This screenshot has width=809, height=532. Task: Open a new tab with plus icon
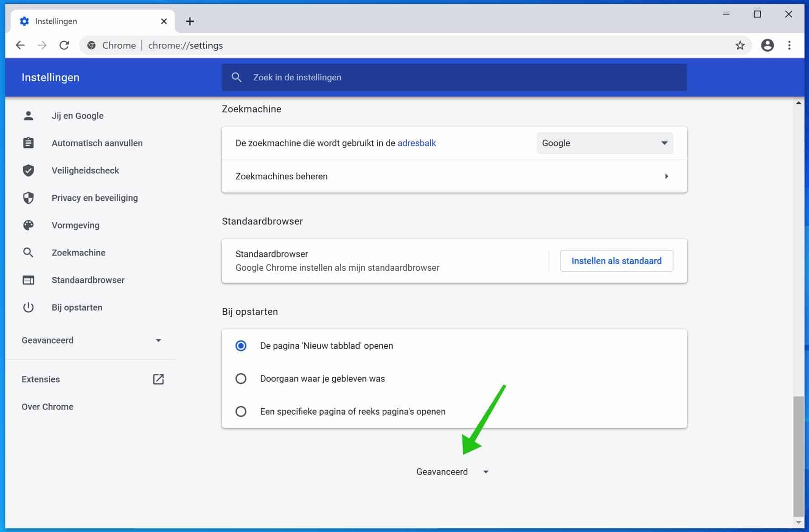click(190, 21)
